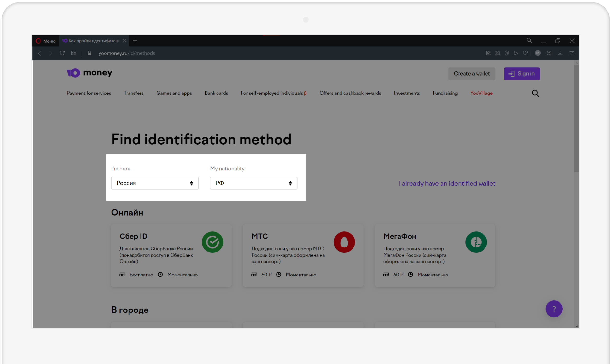Click the Create a wallet button
The image size is (612, 364).
click(x=471, y=74)
